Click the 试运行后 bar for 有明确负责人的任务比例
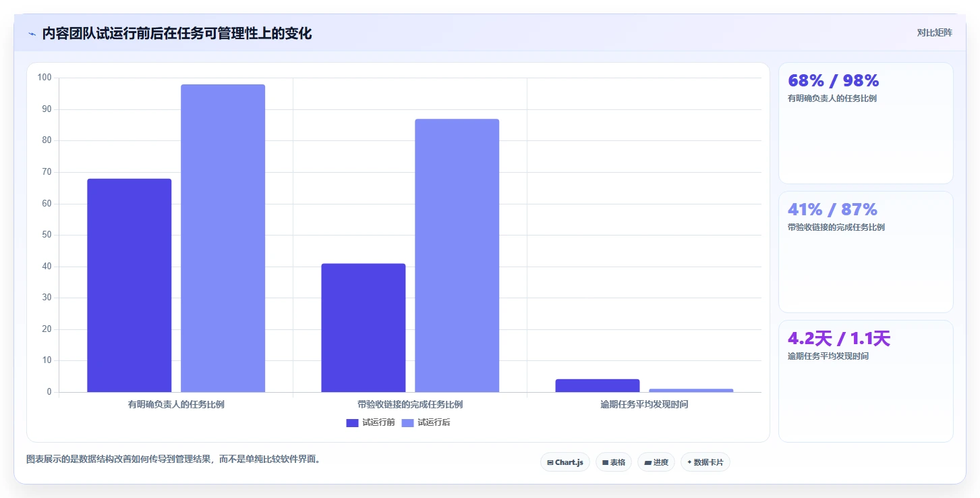 (223, 238)
